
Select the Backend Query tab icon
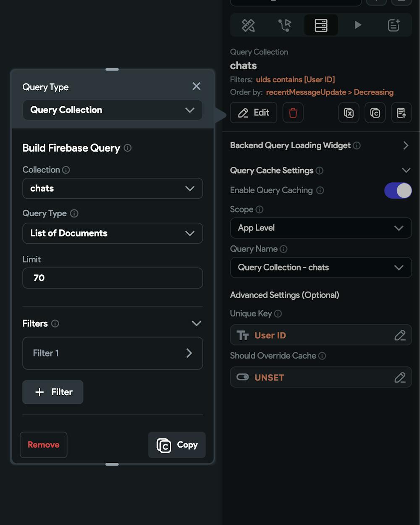(x=321, y=25)
